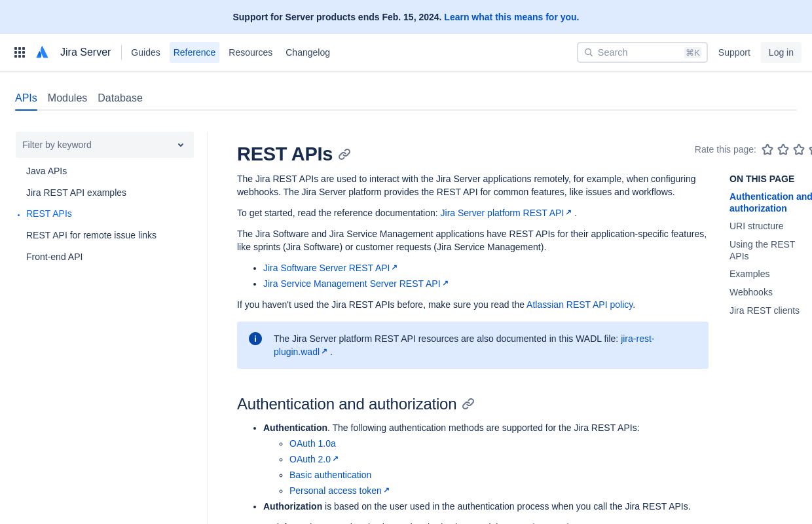Open Jira Software Server REST API link
812x524 pixels.
(330, 268)
